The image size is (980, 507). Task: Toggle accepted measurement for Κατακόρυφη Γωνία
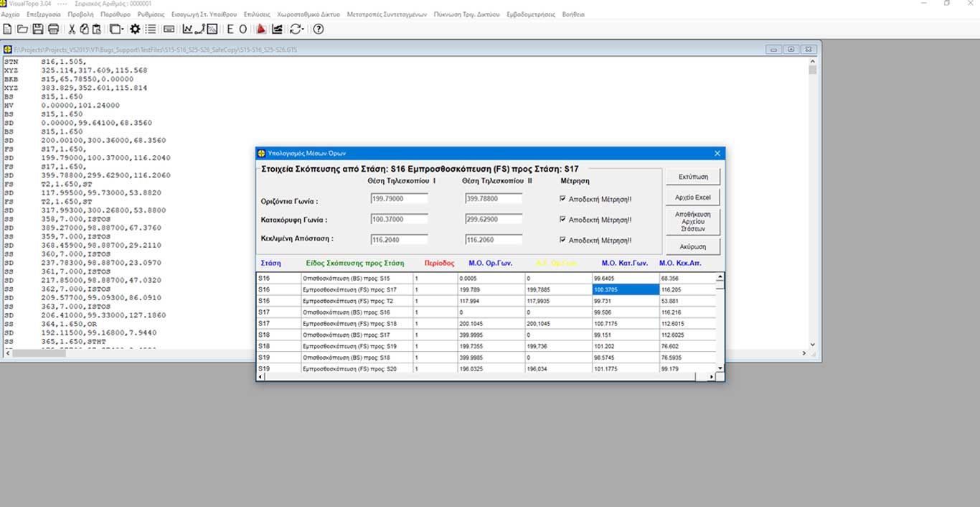(x=563, y=220)
